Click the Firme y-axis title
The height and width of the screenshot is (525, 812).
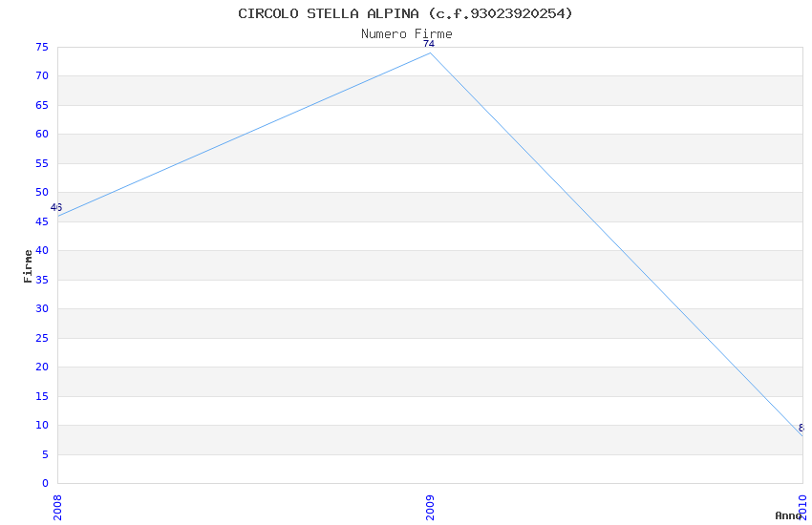click(x=28, y=266)
